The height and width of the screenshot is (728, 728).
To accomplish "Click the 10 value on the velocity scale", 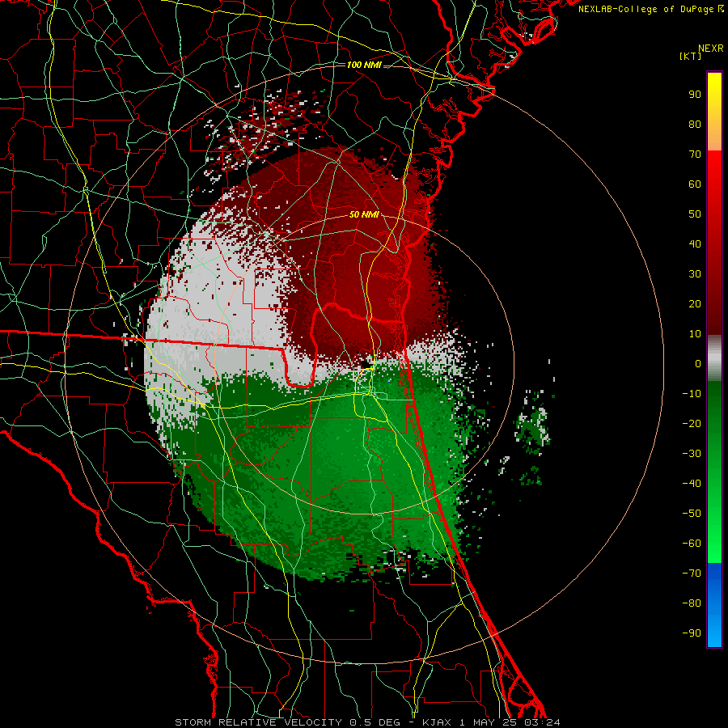I will click(695, 334).
